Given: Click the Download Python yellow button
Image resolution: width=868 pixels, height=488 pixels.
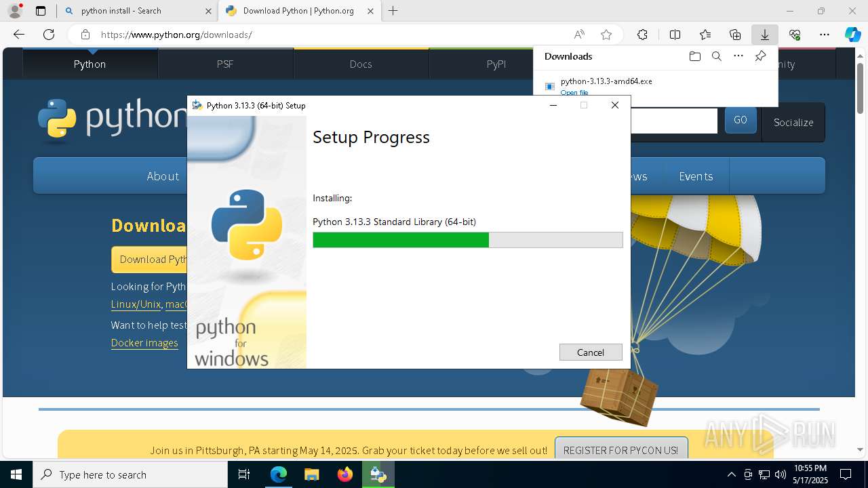Looking at the screenshot, I should coord(149,260).
